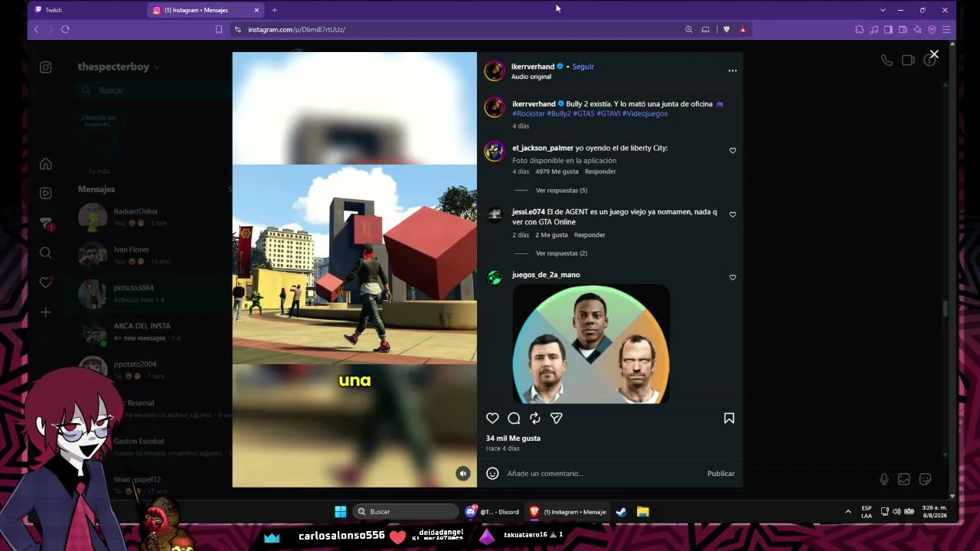Record a voice message with microphone

(884, 479)
